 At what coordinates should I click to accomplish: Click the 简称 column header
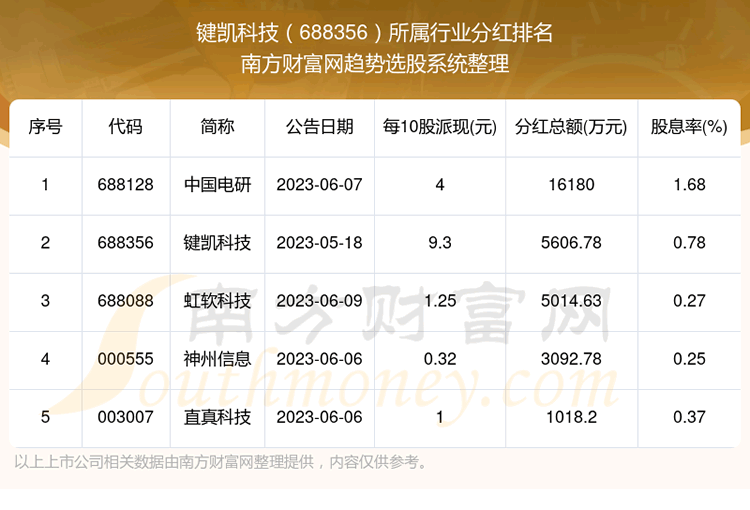[x=217, y=127]
